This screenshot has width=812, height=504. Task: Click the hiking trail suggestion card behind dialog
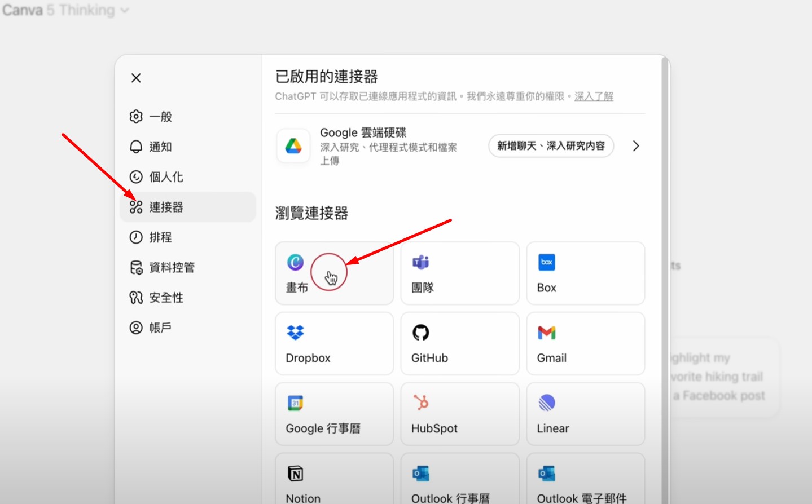[725, 377]
